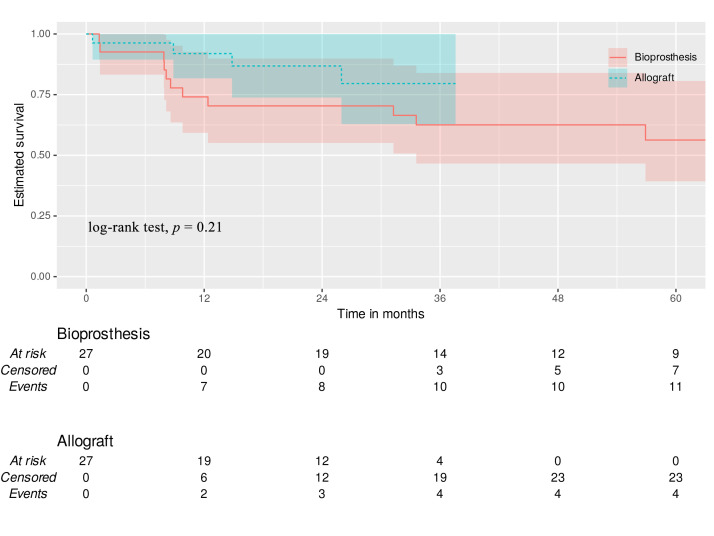Click the 48 tick label on the time axis

click(x=558, y=298)
